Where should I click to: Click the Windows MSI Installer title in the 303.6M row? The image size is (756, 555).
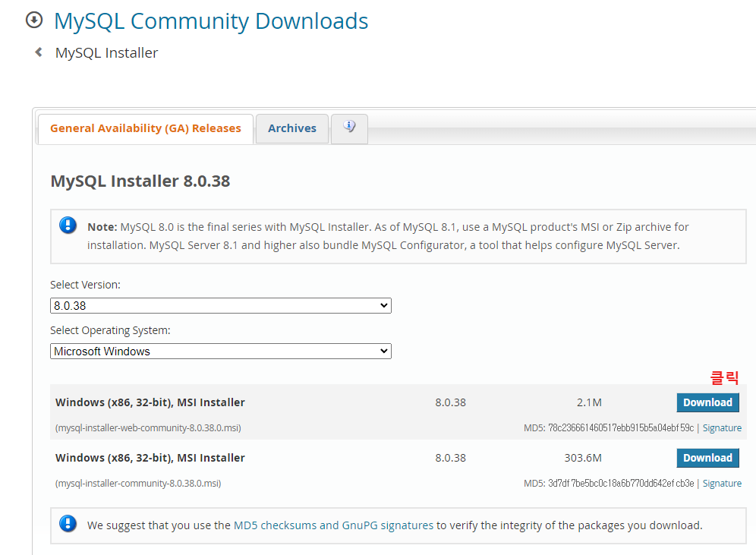pos(150,458)
